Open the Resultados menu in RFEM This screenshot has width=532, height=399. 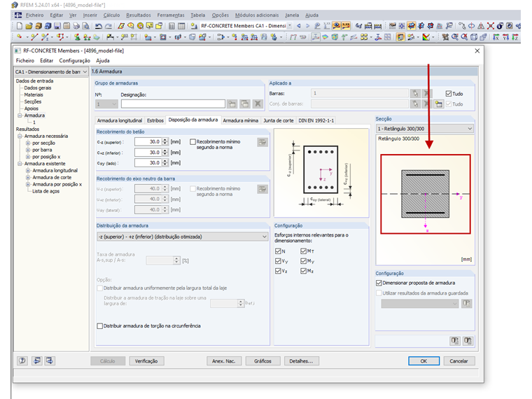coord(139,15)
